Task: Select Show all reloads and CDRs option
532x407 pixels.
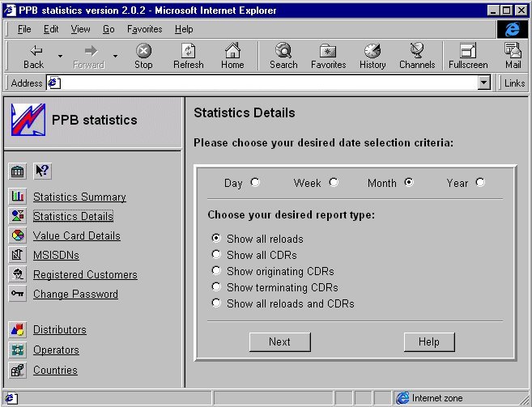Action: tap(216, 303)
